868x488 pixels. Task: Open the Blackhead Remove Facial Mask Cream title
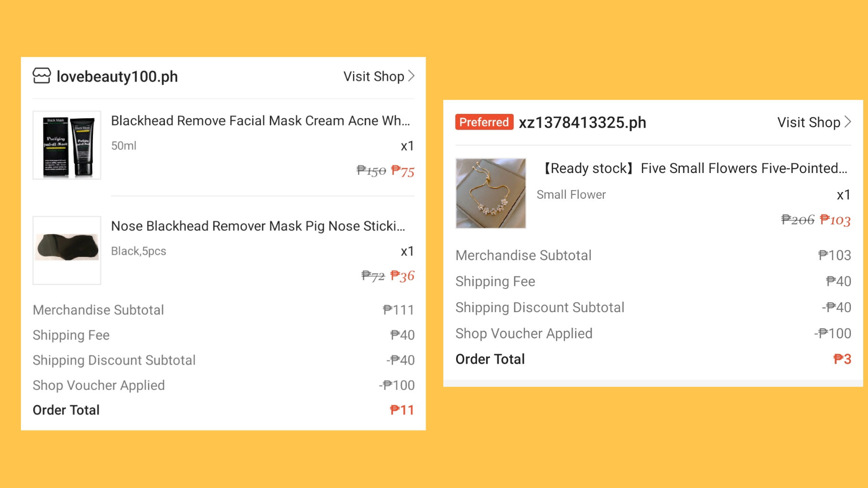(260, 121)
